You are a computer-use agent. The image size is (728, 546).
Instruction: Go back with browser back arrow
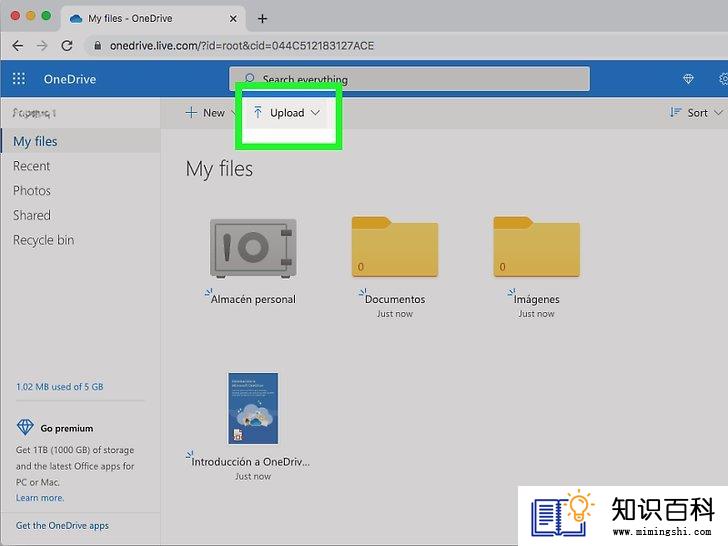click(18, 46)
